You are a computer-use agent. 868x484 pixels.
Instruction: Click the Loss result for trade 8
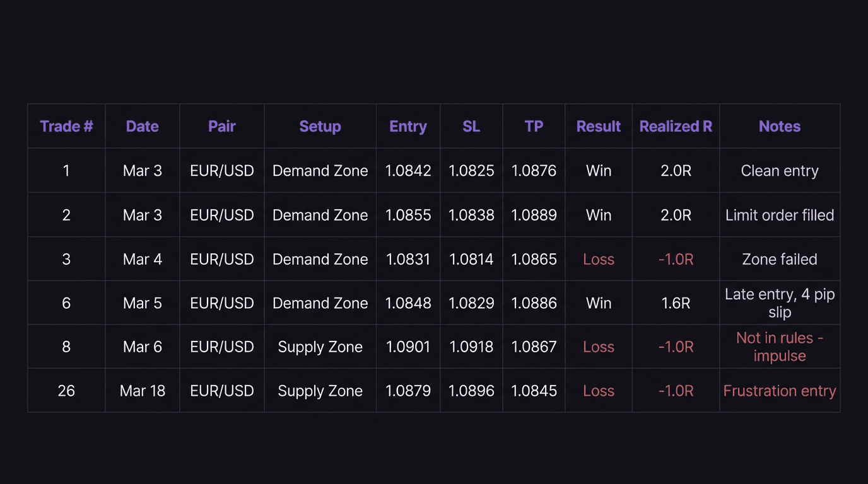[x=598, y=347]
